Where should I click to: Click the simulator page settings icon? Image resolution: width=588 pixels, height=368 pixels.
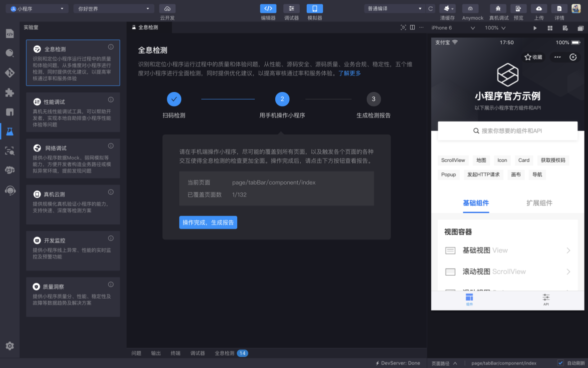565,28
